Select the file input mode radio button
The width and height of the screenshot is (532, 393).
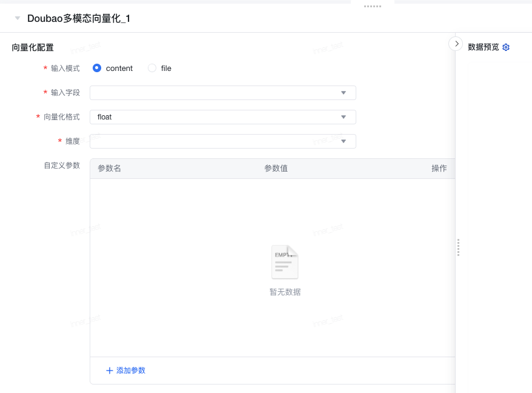point(152,69)
